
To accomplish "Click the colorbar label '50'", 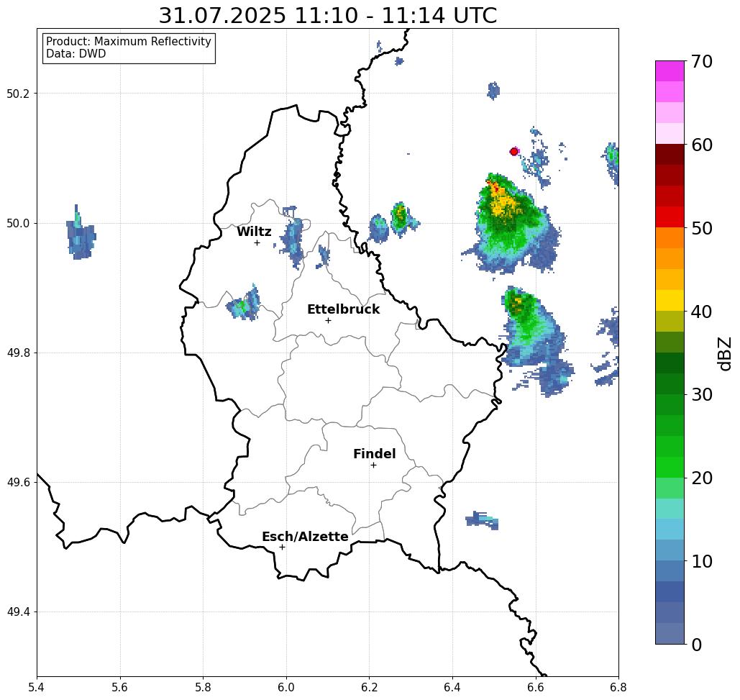I will [701, 228].
